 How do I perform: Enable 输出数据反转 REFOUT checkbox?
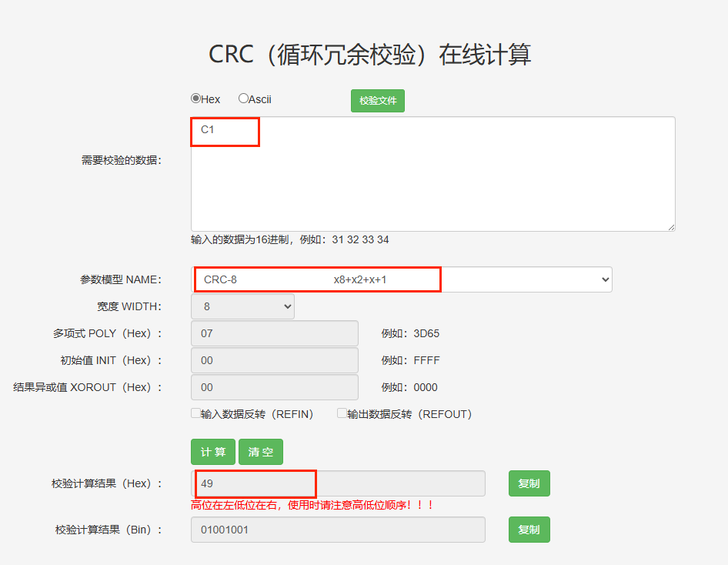pyautogui.click(x=342, y=413)
